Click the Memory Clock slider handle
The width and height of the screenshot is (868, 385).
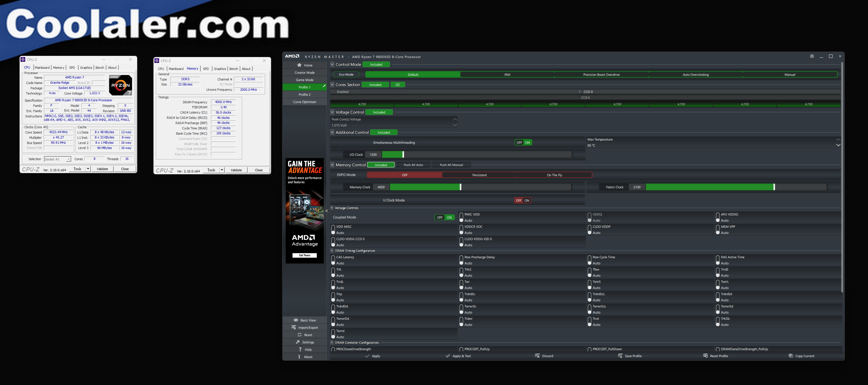460,187
